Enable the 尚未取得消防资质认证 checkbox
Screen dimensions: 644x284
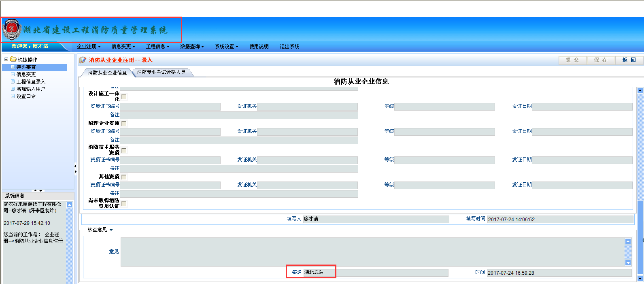coord(124,204)
